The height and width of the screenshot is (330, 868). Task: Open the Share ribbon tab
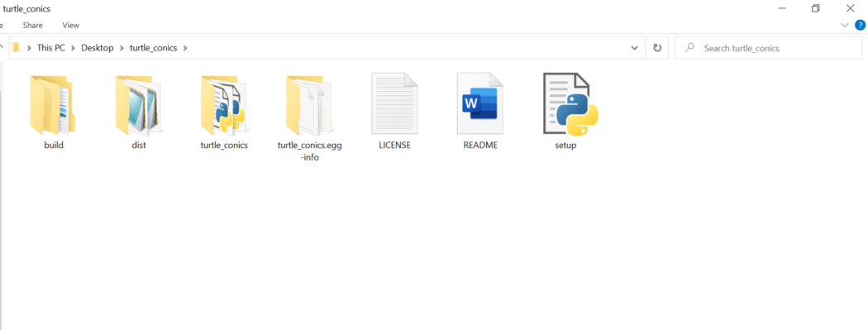(33, 25)
